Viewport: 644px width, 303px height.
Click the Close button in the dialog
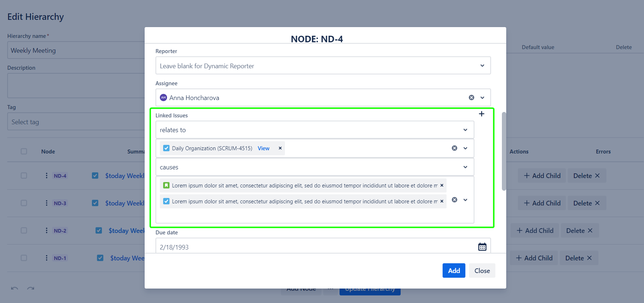pyautogui.click(x=482, y=270)
